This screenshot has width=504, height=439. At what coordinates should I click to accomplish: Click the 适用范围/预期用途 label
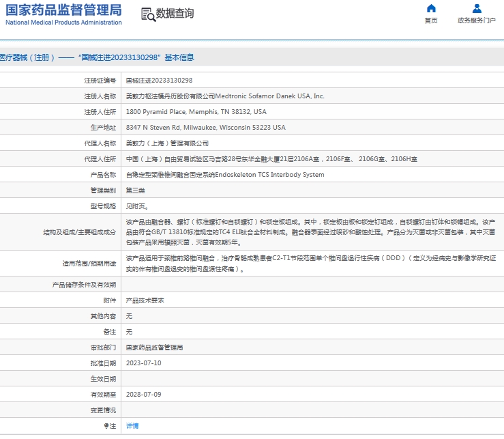(89, 264)
